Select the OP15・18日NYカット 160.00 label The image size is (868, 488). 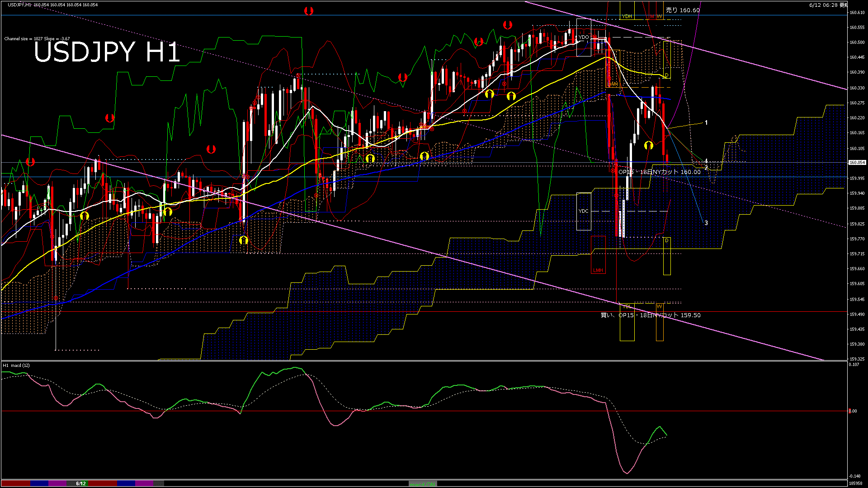coord(659,172)
